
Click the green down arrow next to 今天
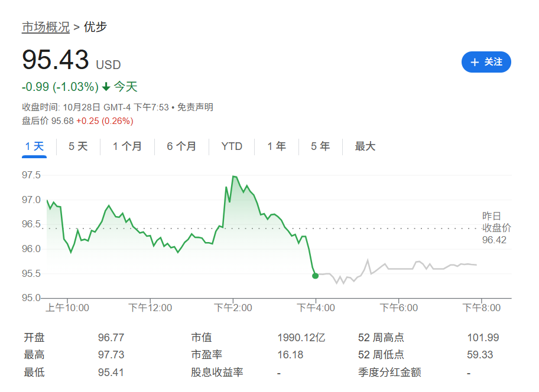[106, 87]
